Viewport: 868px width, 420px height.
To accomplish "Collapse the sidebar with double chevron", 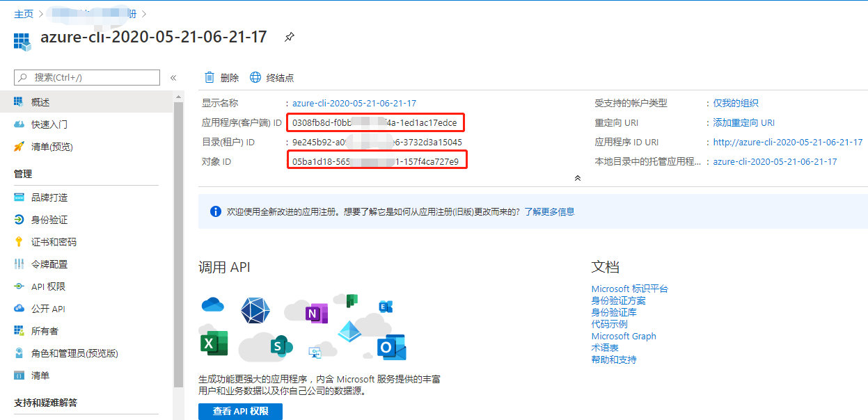I will pyautogui.click(x=173, y=78).
